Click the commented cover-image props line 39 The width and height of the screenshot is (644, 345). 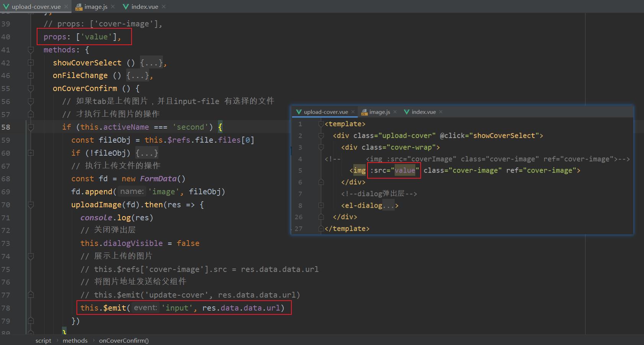[103, 24]
